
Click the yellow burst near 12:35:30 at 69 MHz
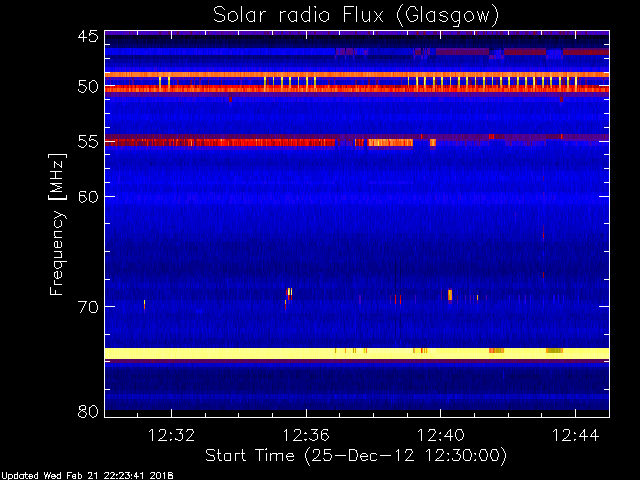tap(289, 292)
